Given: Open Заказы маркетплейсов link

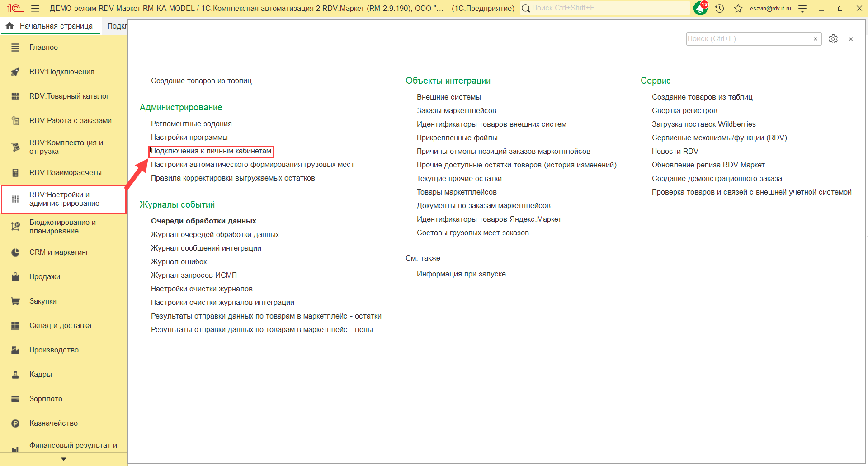Looking at the screenshot, I should (x=457, y=111).
